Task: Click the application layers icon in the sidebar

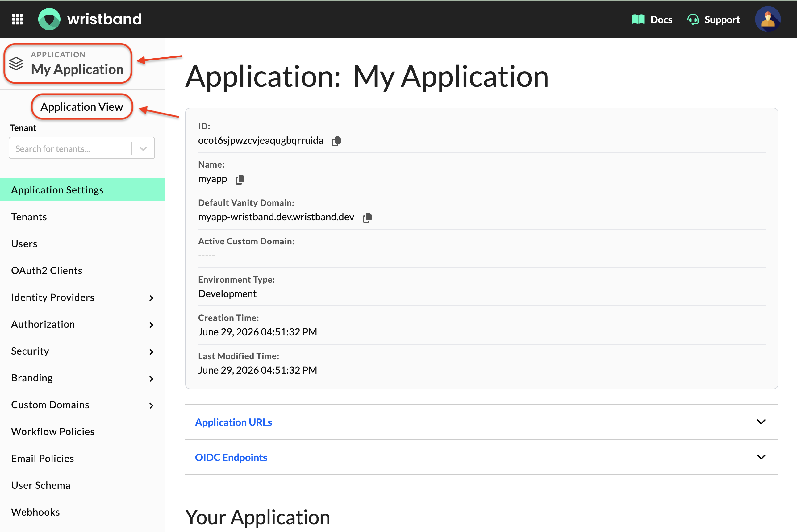Action: (x=16, y=64)
